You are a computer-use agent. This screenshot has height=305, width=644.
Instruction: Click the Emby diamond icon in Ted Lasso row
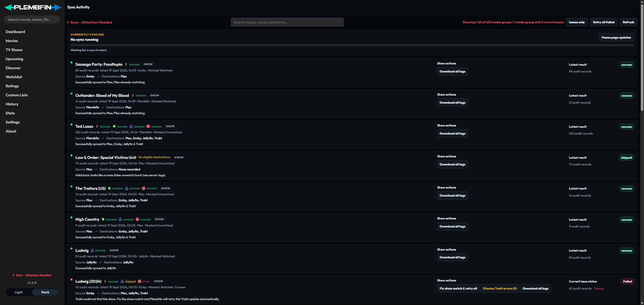114,126
